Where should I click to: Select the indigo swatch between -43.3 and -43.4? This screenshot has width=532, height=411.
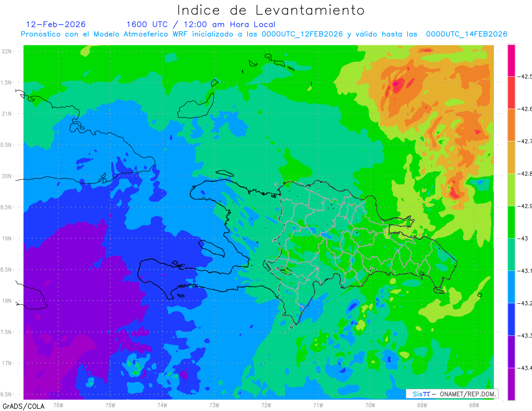click(511, 352)
